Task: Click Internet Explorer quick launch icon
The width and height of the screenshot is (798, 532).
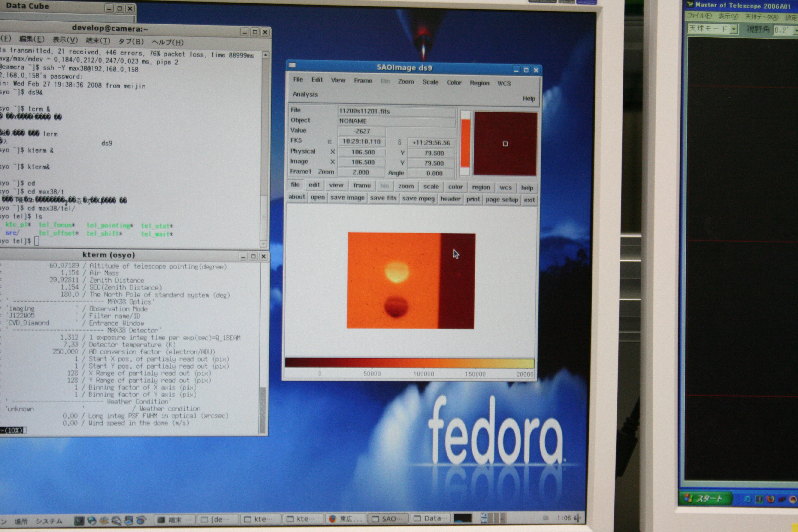Action: 747,499
